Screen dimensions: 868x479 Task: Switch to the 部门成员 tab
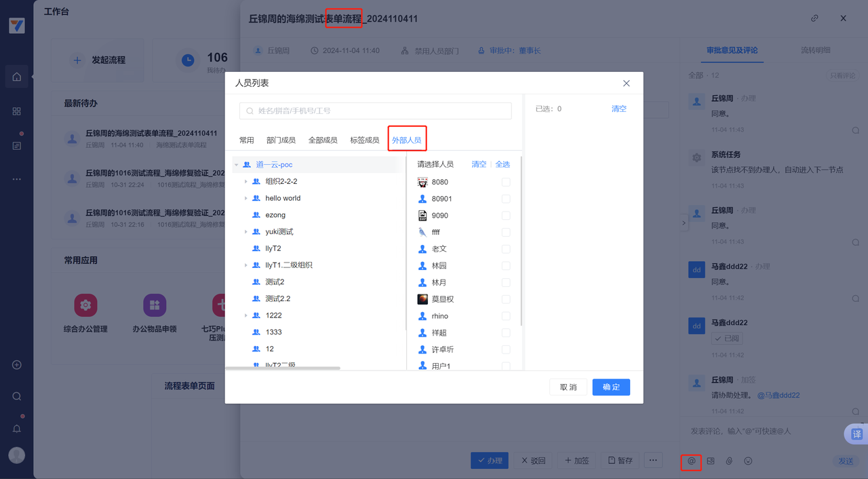[281, 140]
